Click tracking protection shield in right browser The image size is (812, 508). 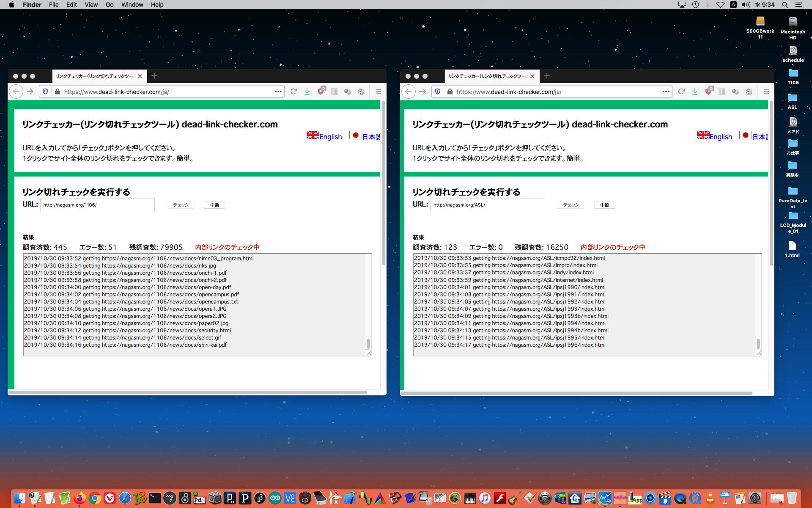click(x=438, y=91)
